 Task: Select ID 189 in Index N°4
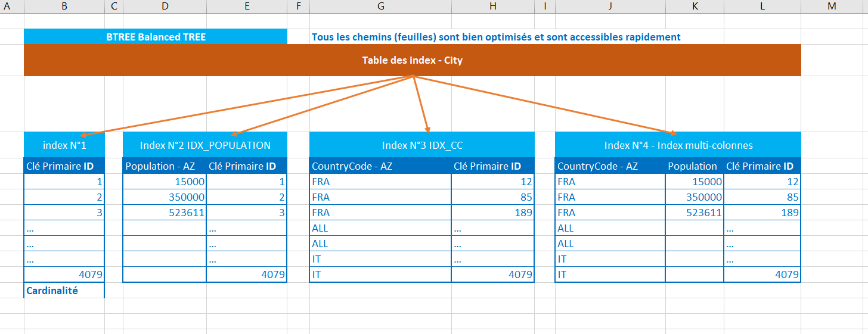pyautogui.click(x=762, y=213)
